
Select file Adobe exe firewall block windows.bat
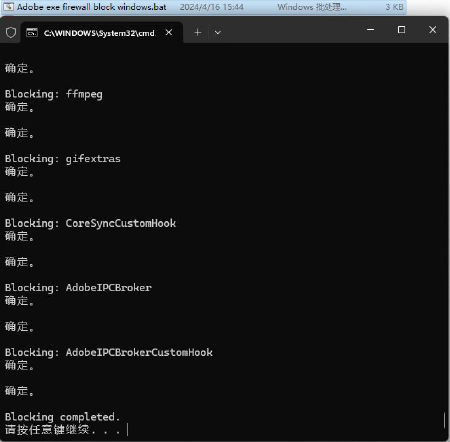point(204,7)
